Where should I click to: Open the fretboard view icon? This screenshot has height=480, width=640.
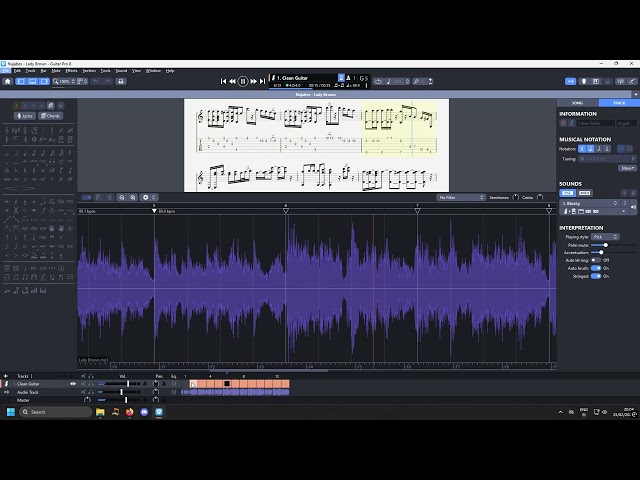coord(584,81)
